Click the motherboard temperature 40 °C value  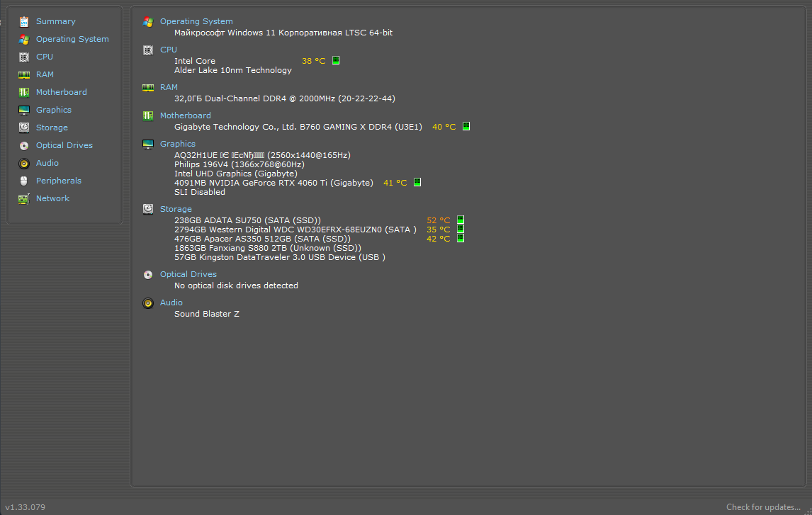[444, 127]
